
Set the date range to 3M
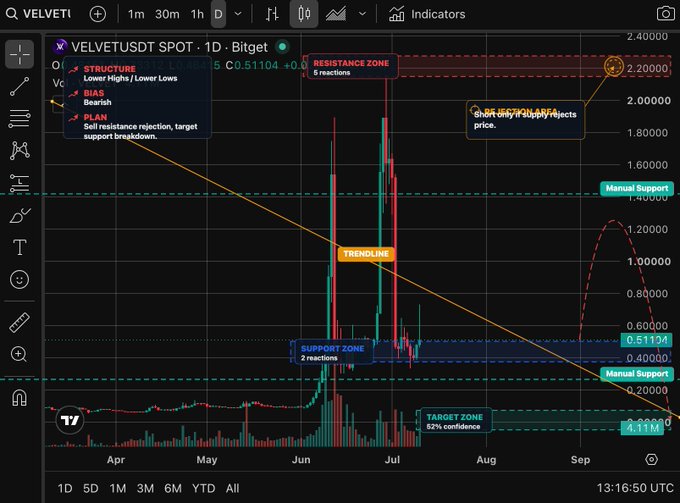(x=145, y=488)
